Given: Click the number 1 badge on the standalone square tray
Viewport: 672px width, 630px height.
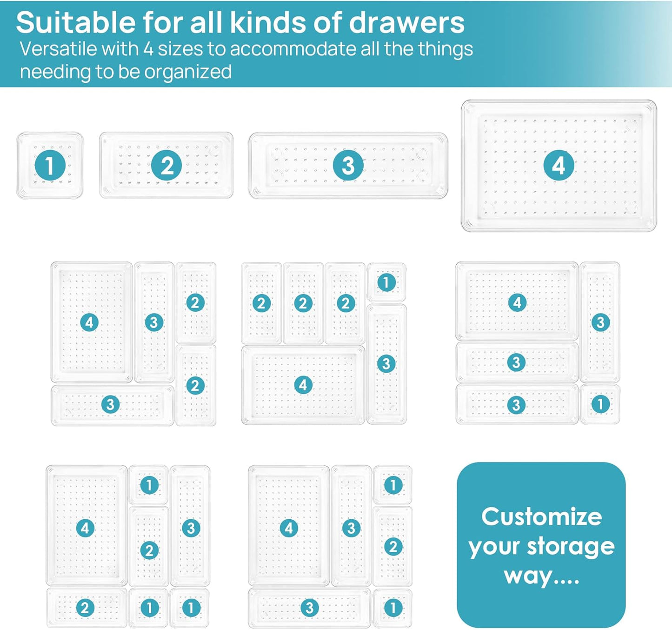Looking at the screenshot, I should click(50, 165).
